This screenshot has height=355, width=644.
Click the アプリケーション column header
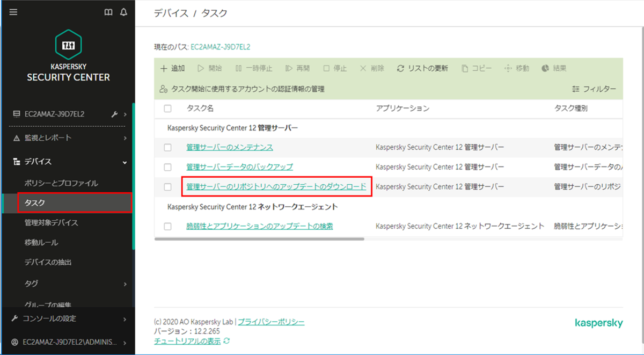tap(402, 108)
